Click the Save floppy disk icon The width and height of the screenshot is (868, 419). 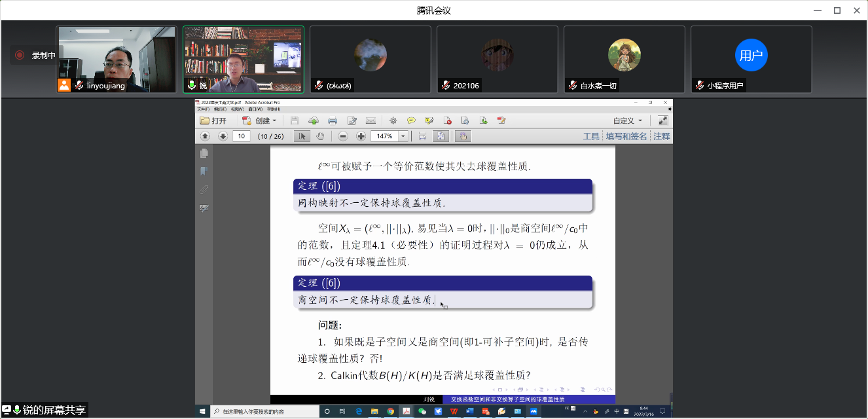[x=295, y=120]
